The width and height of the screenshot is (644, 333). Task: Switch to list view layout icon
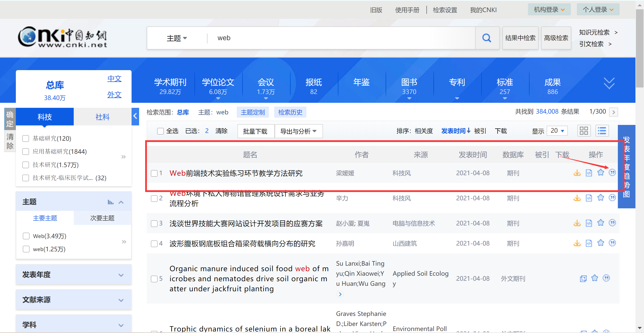[602, 131]
